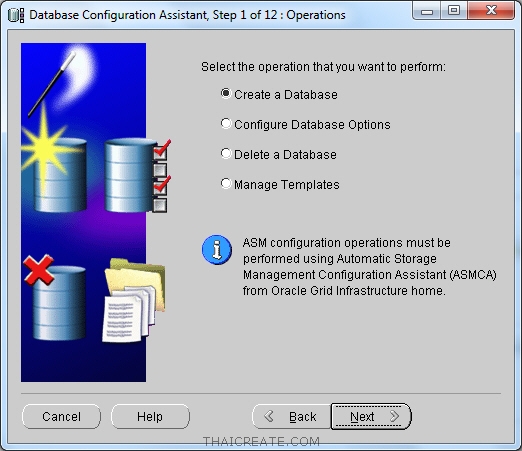Click the 'Create a Database' label text
This screenshot has width=522, height=451.
pos(286,95)
